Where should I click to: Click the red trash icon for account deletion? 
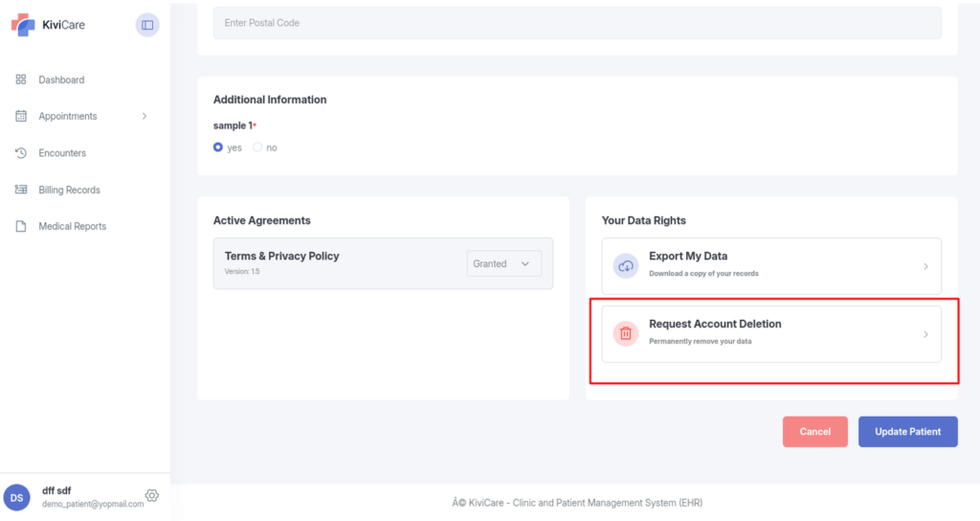point(626,333)
